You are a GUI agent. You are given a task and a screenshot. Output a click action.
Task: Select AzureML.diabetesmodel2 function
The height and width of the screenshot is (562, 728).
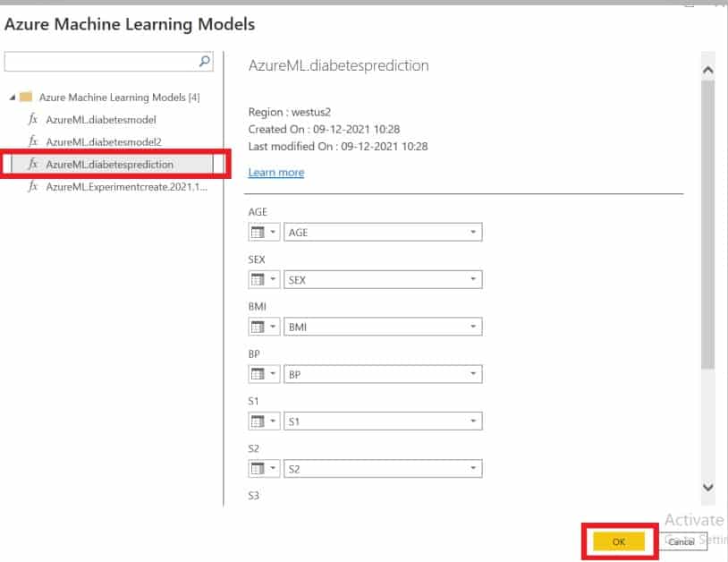click(x=104, y=141)
